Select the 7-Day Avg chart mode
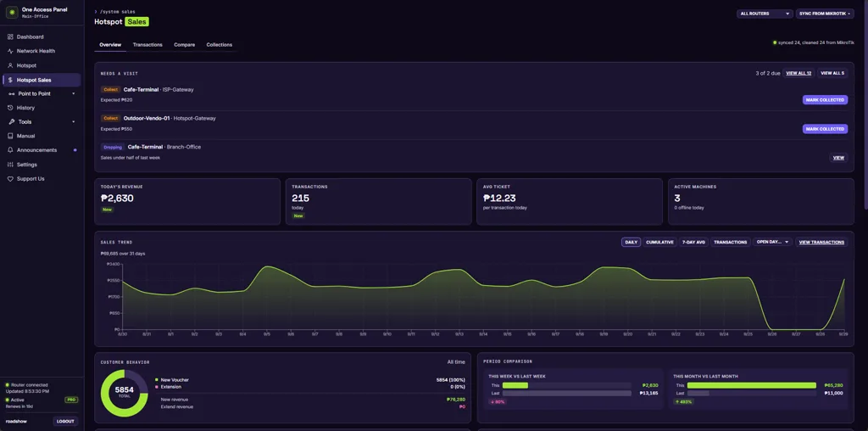The width and height of the screenshot is (868, 431). pos(693,242)
